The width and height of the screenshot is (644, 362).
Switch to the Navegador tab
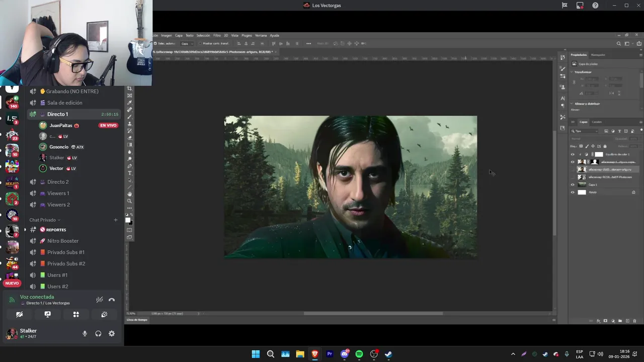click(598, 55)
